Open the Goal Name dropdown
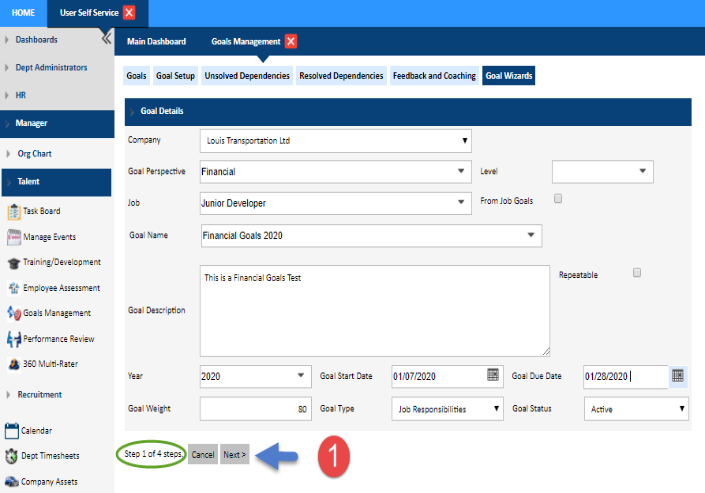The height and width of the screenshot is (493, 705). [x=371, y=235]
